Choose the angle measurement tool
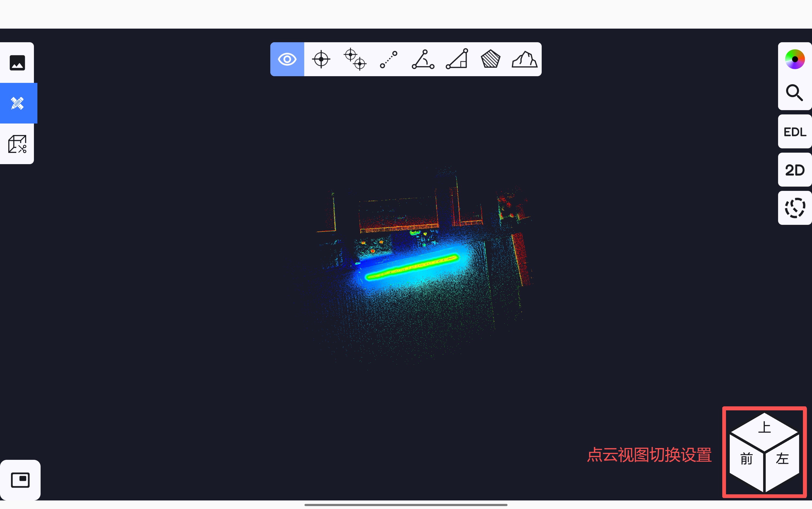Image resolution: width=812 pixels, height=509 pixels. [423, 59]
